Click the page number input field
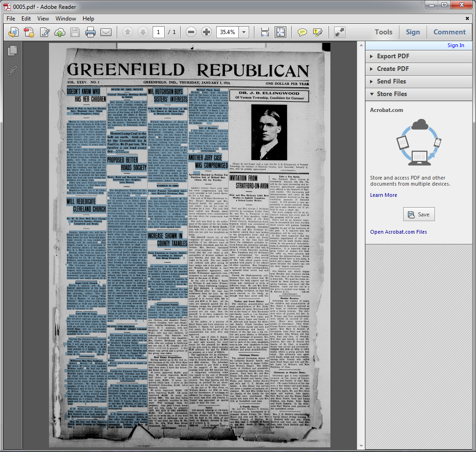Image resolution: width=476 pixels, height=452 pixels. (159, 32)
